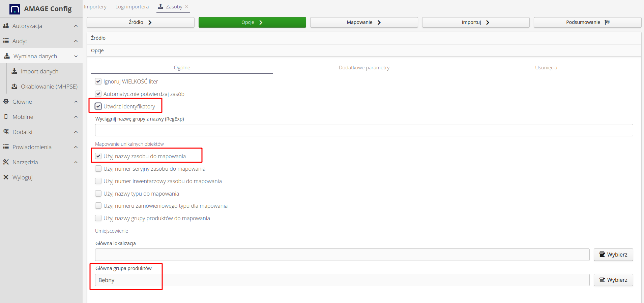Expand the Powiadomienia section chevron
The image size is (644, 303).
[x=76, y=147]
